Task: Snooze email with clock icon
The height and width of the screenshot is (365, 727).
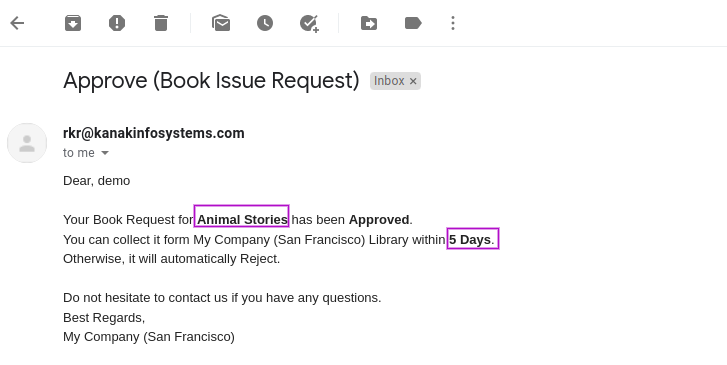Action: point(265,23)
